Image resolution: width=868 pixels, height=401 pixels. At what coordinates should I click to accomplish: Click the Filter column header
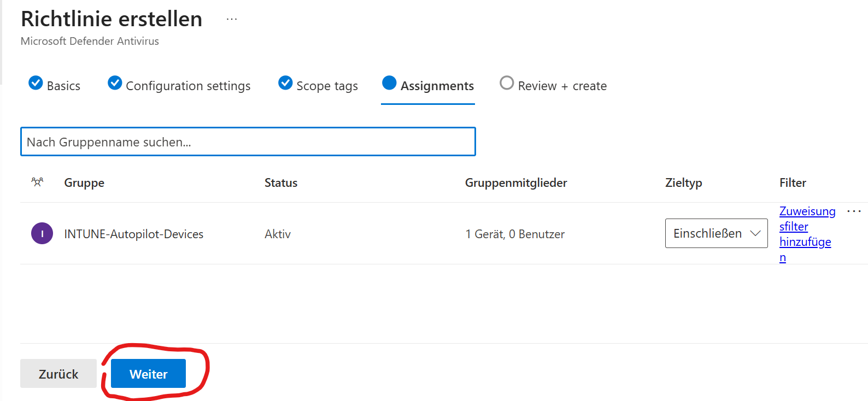(793, 183)
